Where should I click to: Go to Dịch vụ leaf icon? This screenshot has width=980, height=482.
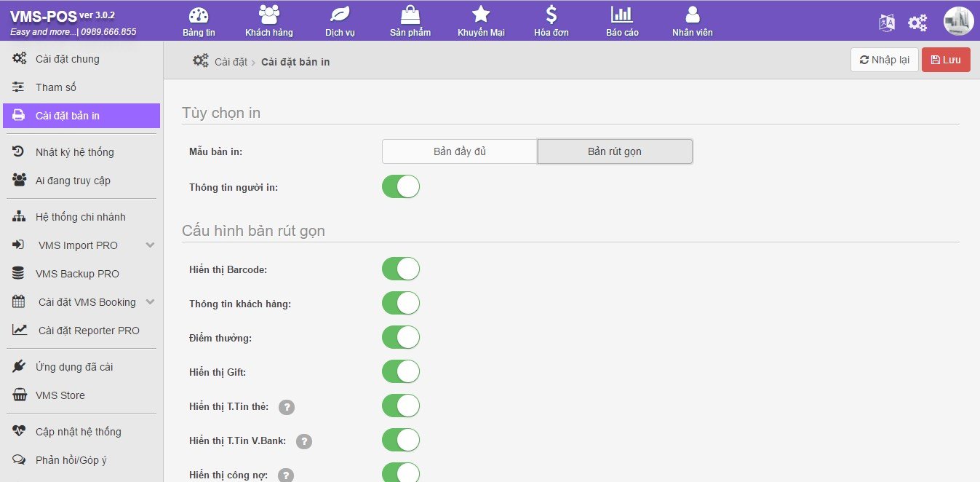click(339, 15)
